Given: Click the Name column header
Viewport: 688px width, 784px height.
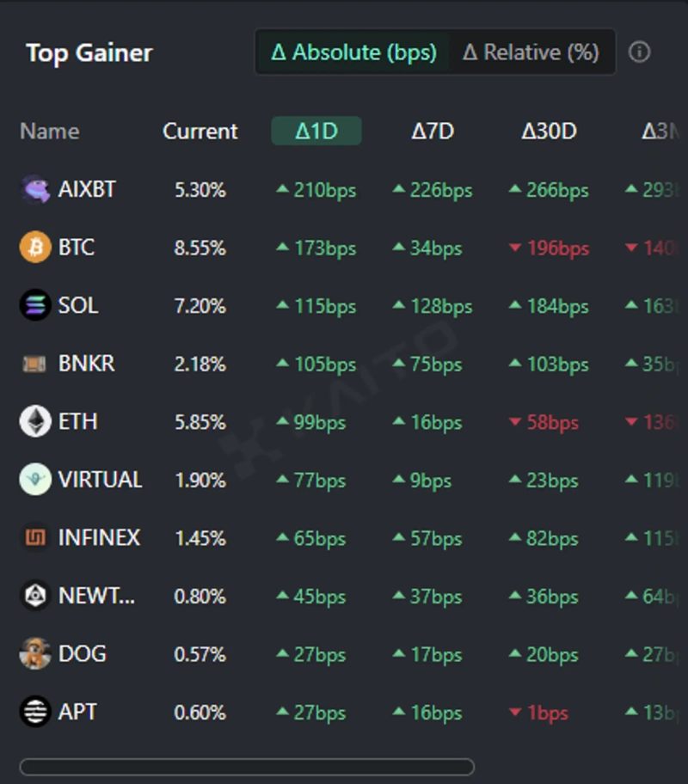Looking at the screenshot, I should coord(49,132).
